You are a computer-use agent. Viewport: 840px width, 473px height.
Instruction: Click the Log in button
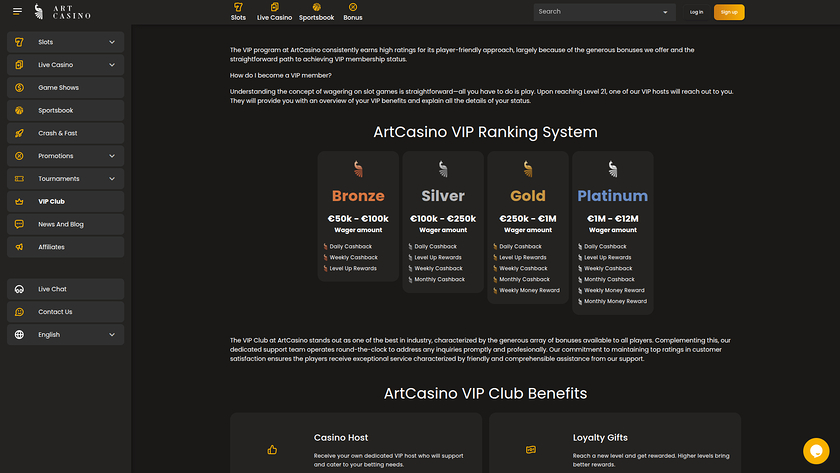coord(696,12)
